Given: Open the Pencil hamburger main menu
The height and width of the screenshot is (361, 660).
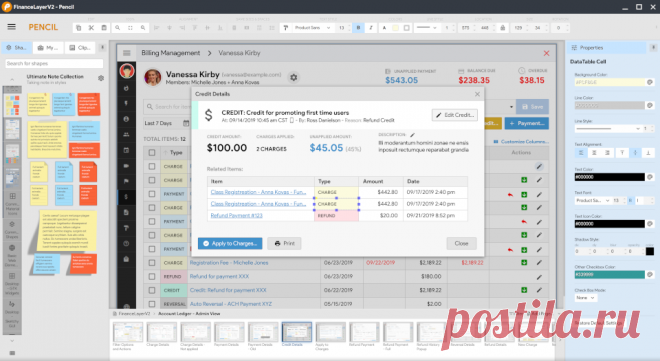Looking at the screenshot, I should coord(11,27).
